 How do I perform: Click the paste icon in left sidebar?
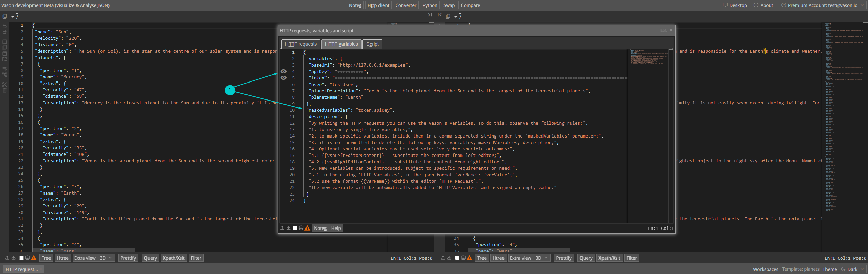coord(5,53)
